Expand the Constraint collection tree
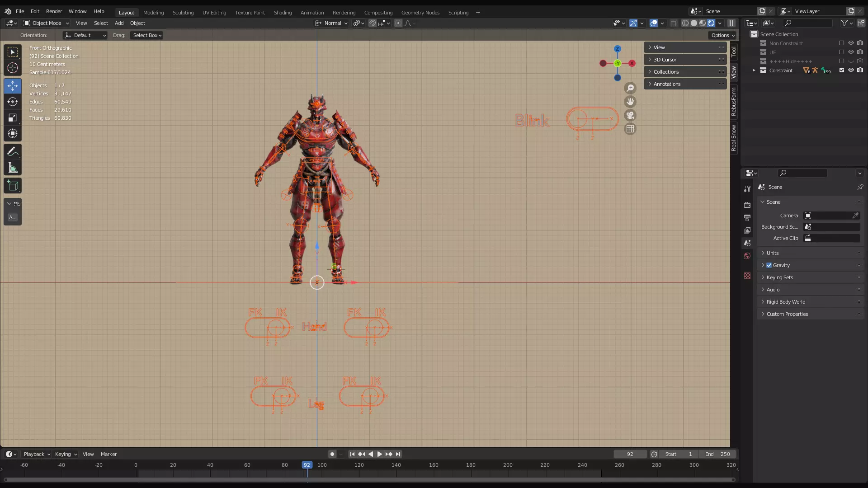Viewport: 868px width, 488px height. pyautogui.click(x=754, y=70)
